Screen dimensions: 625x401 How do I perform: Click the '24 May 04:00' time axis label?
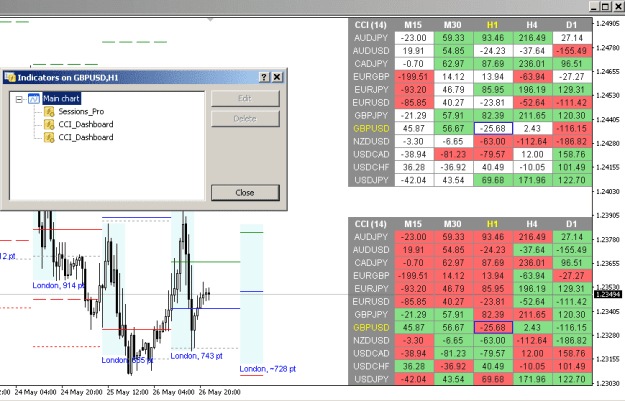coord(35,392)
